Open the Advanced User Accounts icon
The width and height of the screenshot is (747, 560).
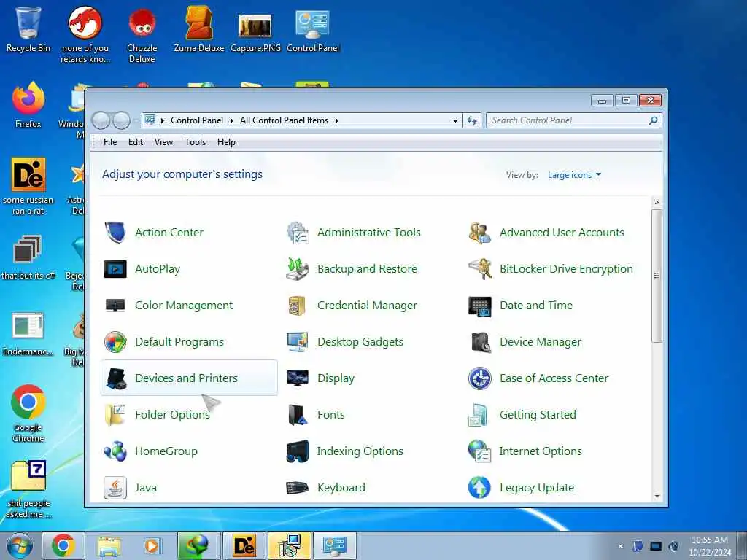480,233
